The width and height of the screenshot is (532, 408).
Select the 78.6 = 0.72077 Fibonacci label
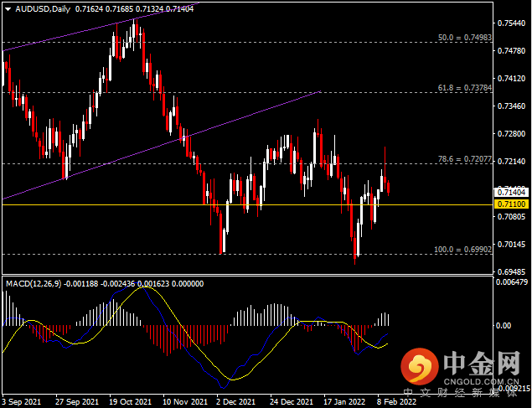pos(464,159)
